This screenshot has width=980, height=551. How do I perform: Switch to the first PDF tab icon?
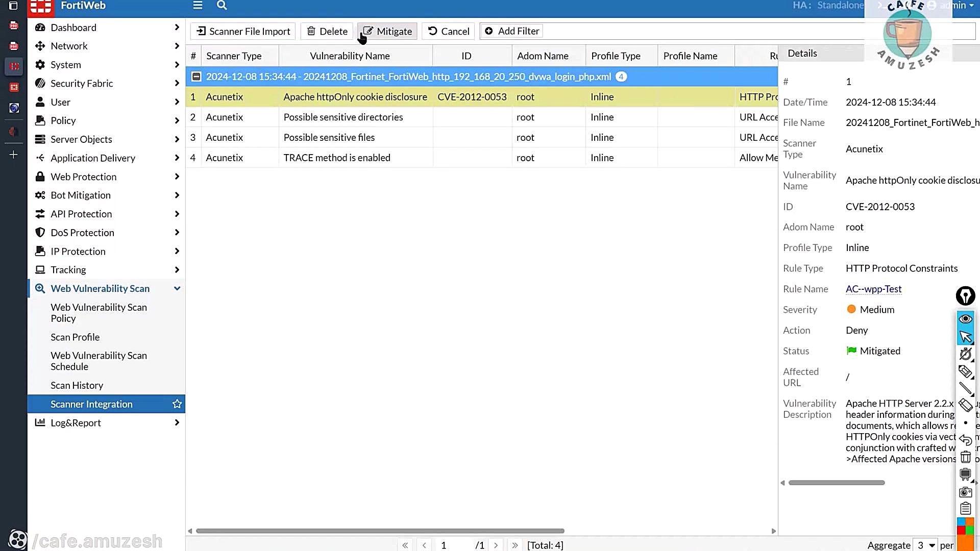[14, 26]
